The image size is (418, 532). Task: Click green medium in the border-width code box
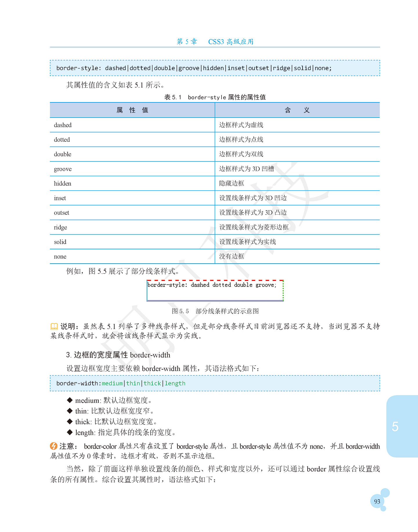tap(112, 383)
